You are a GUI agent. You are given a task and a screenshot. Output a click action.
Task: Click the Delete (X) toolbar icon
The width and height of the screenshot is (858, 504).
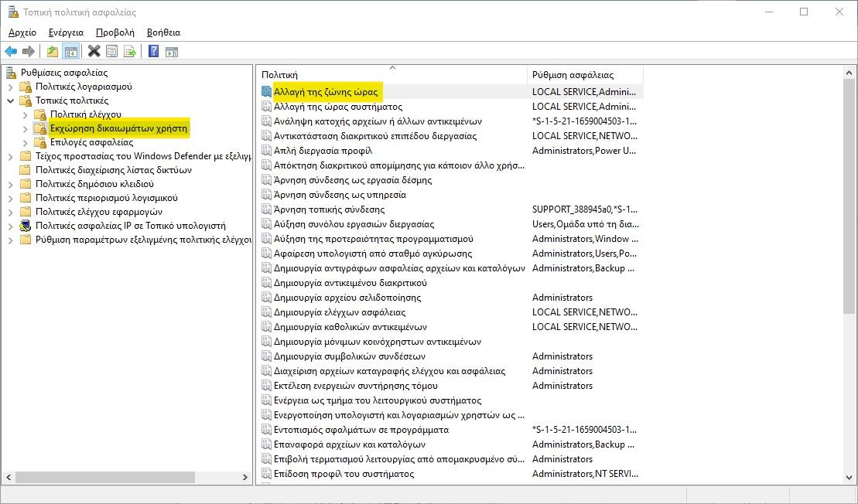coord(94,51)
